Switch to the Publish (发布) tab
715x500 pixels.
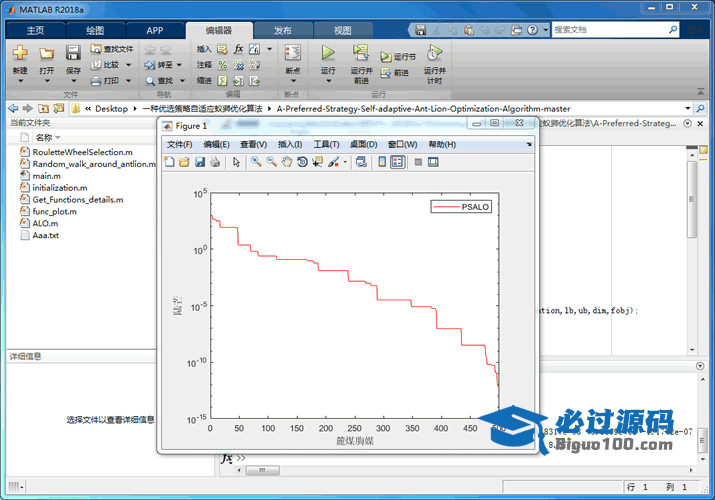tap(283, 31)
